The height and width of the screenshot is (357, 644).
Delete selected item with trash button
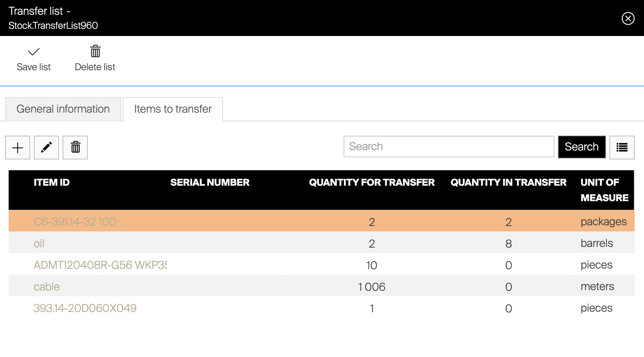(75, 148)
